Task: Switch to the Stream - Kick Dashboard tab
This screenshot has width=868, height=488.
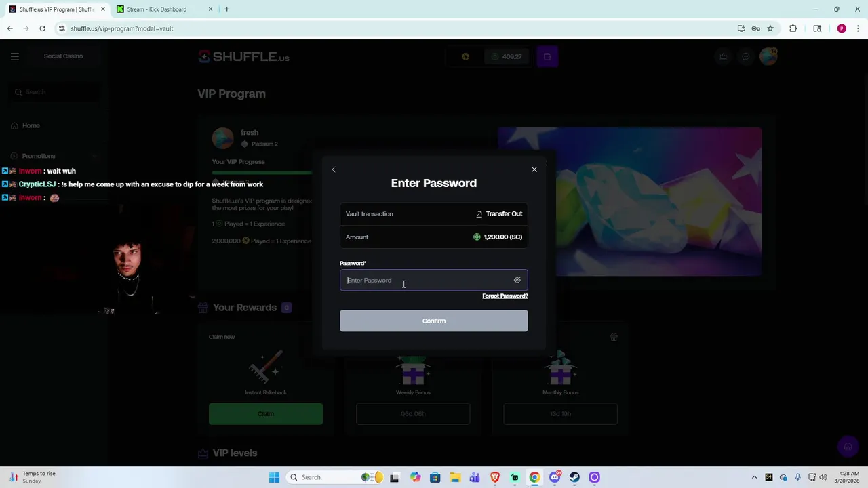Action: click(x=164, y=9)
